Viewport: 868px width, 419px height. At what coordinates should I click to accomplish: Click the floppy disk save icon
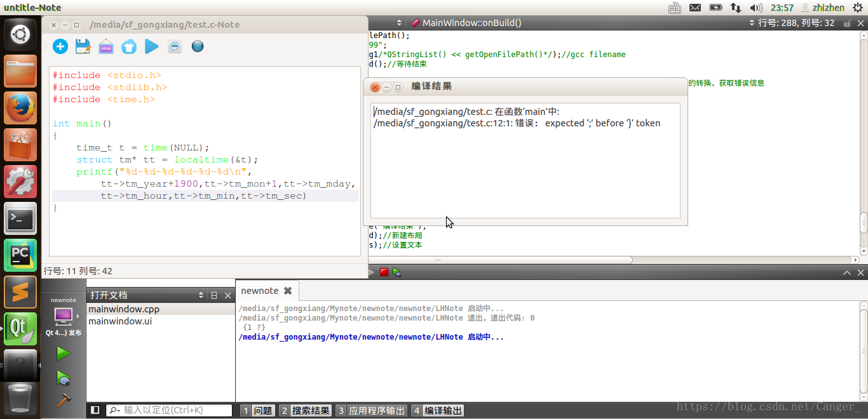click(83, 46)
